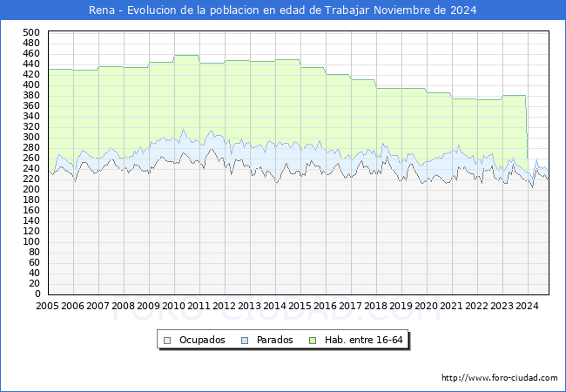Screen dimensions: 566x392
Task: Click the 340 y-axis value
Action: pos(31,117)
